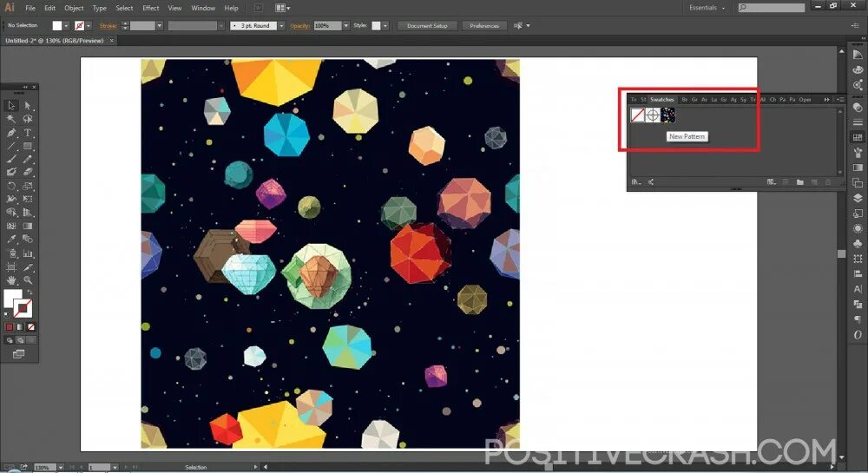
Task: Switch to the Swatches panel tab
Action: pos(662,100)
